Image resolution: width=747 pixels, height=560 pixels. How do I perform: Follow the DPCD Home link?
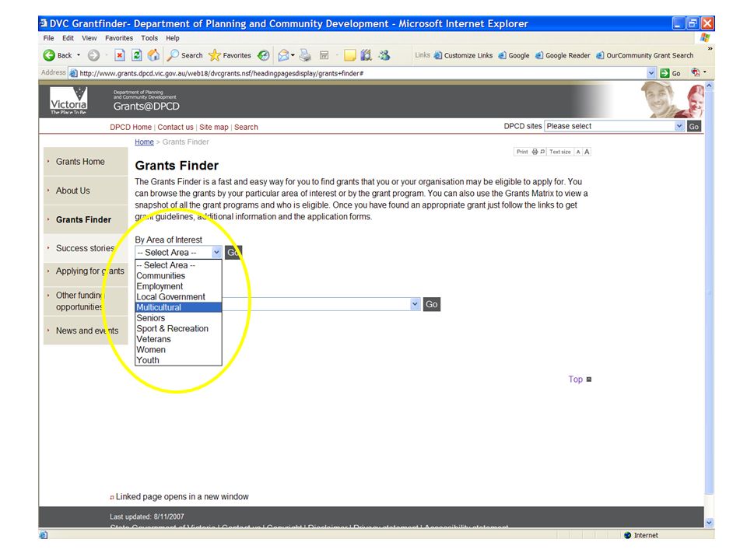(131, 127)
